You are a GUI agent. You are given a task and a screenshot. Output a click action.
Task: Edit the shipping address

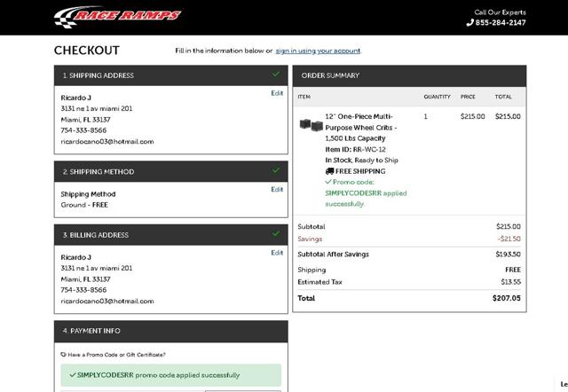(x=277, y=93)
